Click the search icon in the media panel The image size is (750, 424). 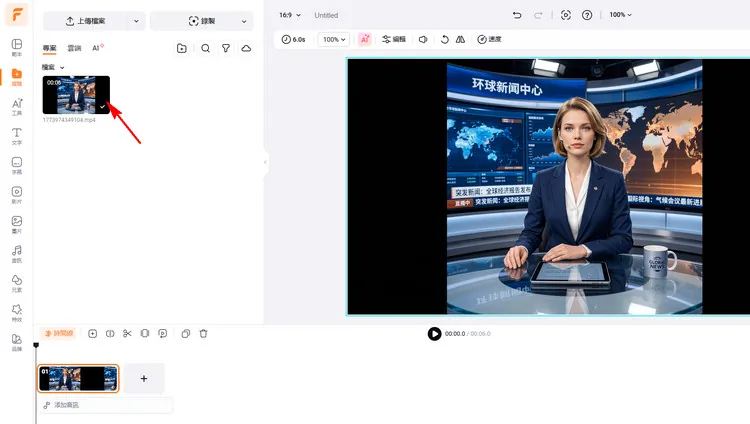[x=205, y=48]
